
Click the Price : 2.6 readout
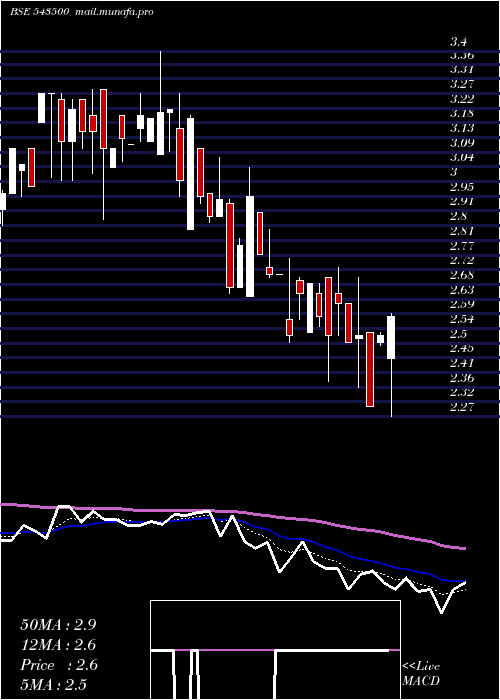[59, 665]
